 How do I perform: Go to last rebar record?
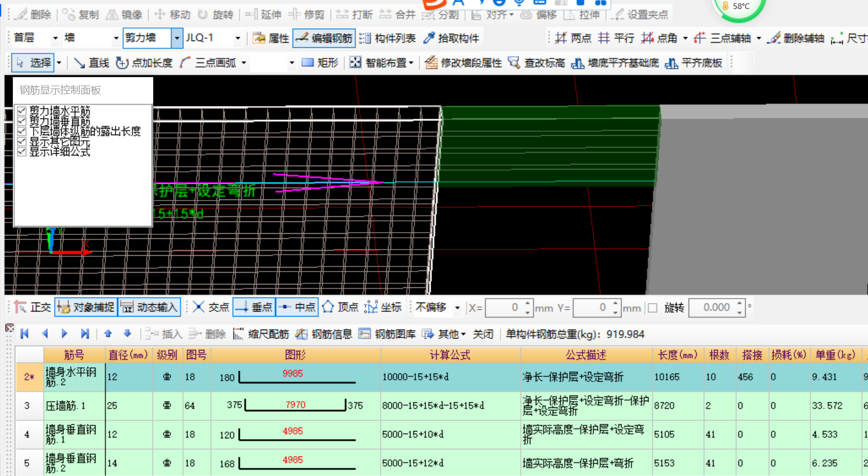84,334
